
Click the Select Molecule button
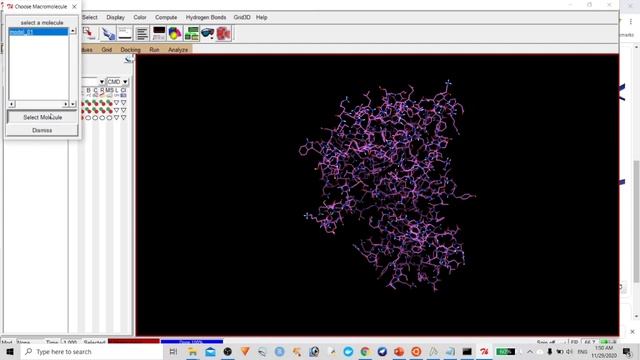coord(42,117)
